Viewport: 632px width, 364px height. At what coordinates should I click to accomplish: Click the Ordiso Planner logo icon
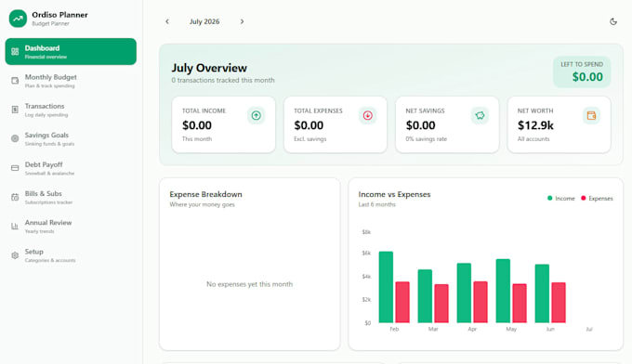18,19
